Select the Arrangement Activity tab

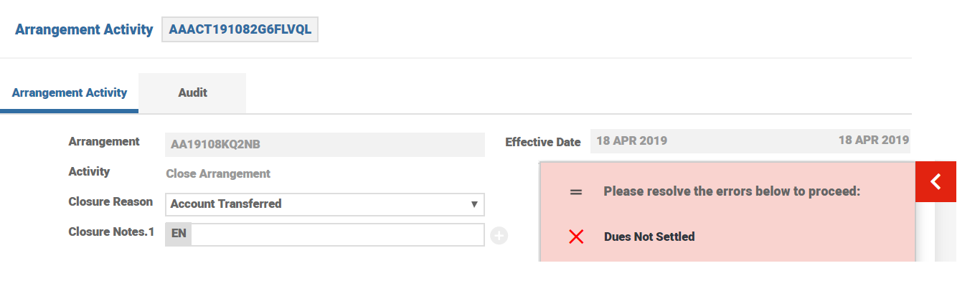pyautogui.click(x=70, y=92)
